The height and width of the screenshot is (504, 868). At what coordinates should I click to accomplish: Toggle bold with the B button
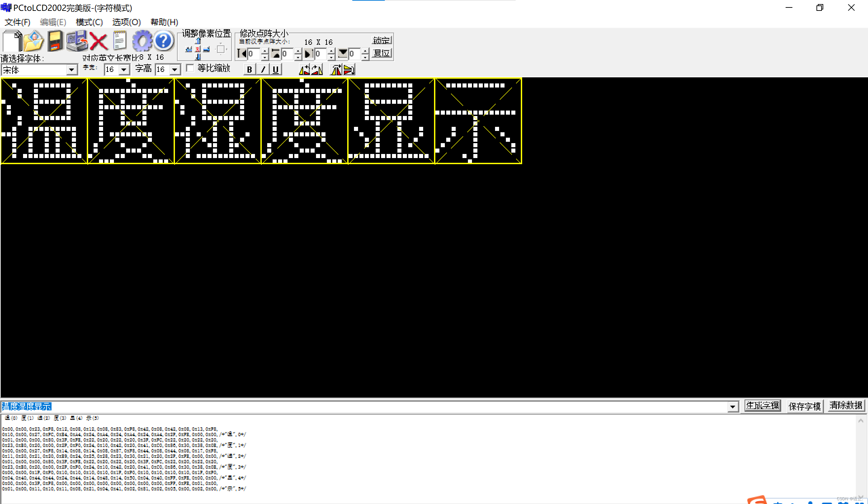(249, 69)
